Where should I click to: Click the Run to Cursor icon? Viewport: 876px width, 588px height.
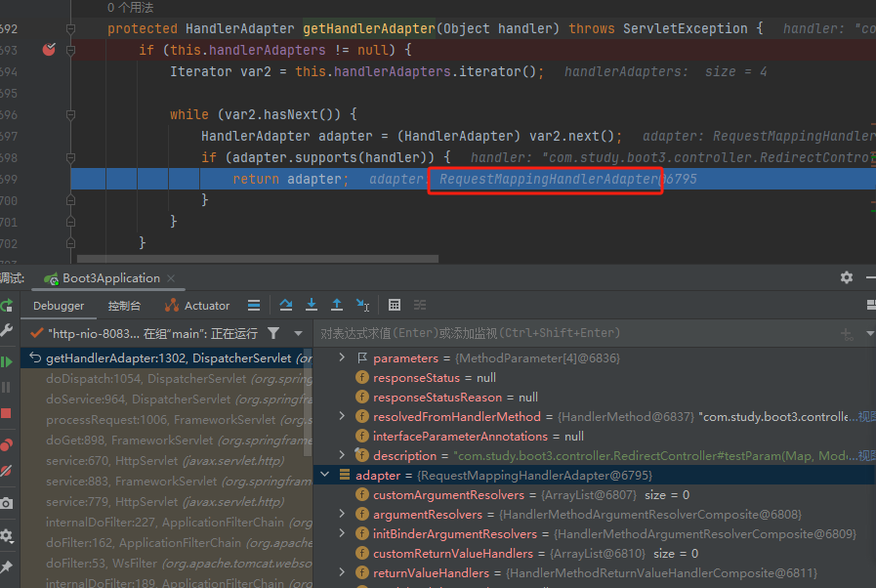(x=362, y=305)
